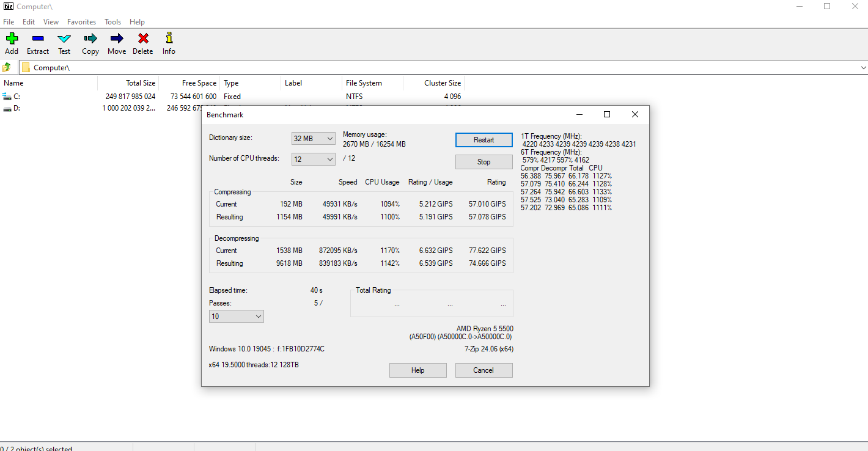
Task: Click the Restart benchmark button
Action: pyautogui.click(x=484, y=140)
